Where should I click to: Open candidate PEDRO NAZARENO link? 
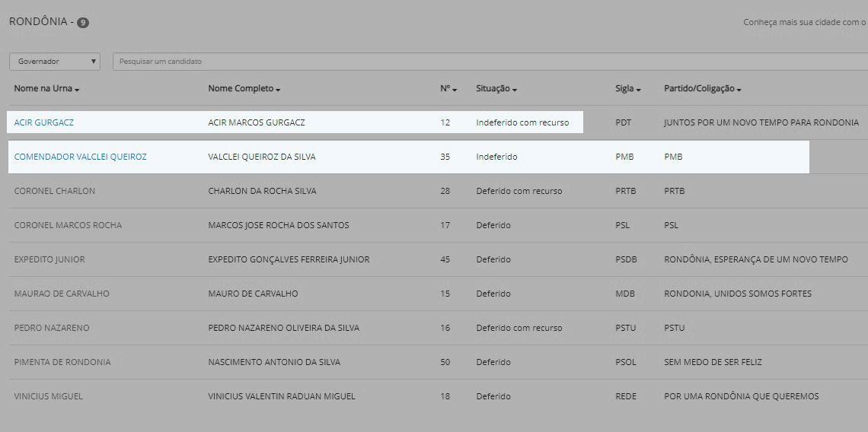pyautogui.click(x=52, y=328)
